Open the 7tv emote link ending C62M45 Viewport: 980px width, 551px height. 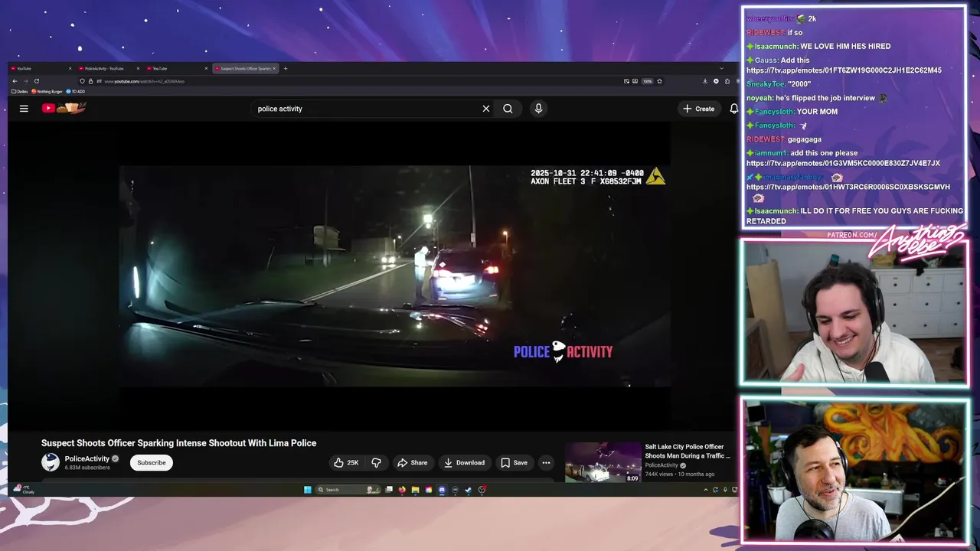844,70
